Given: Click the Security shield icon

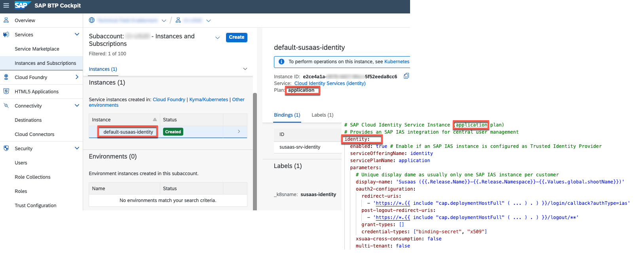Looking at the screenshot, I should coord(6,148).
